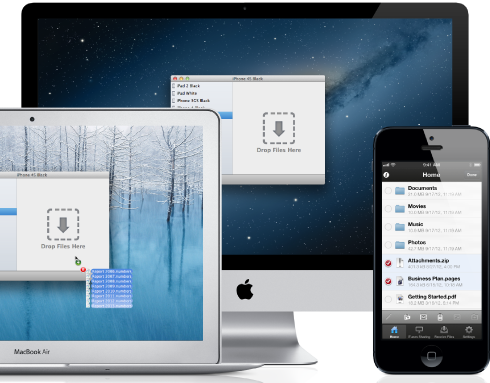The image size is (490, 383).
Task: Go to the Home tab
Action: [x=394, y=332]
